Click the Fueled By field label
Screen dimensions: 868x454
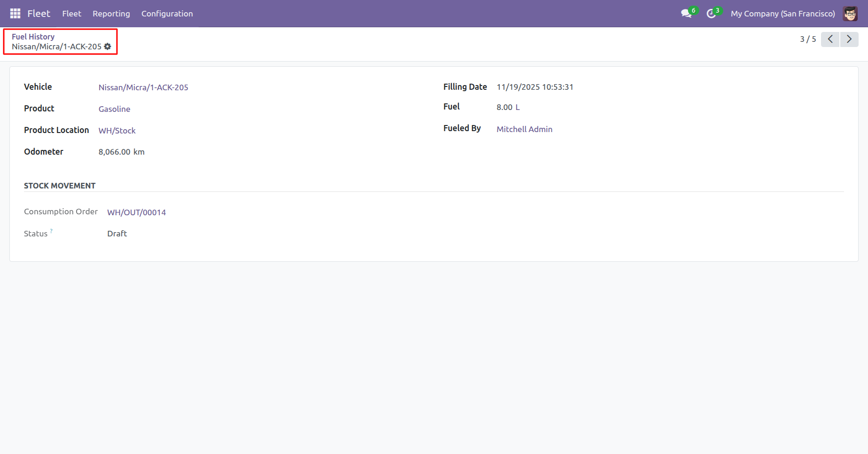tap(462, 128)
